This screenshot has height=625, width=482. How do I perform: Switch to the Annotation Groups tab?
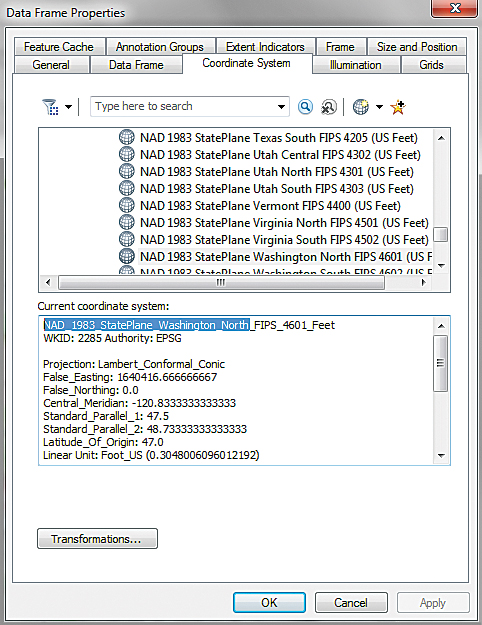[160, 47]
